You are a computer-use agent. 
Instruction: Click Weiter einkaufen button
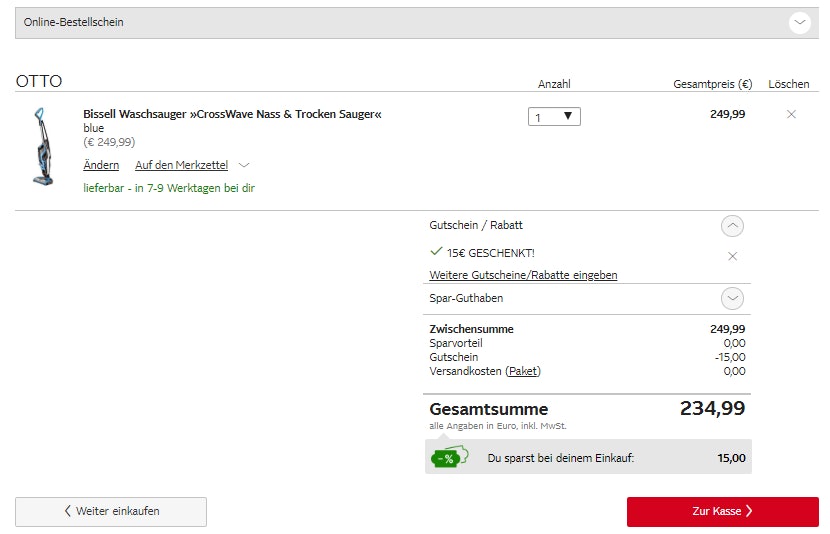[x=111, y=511]
